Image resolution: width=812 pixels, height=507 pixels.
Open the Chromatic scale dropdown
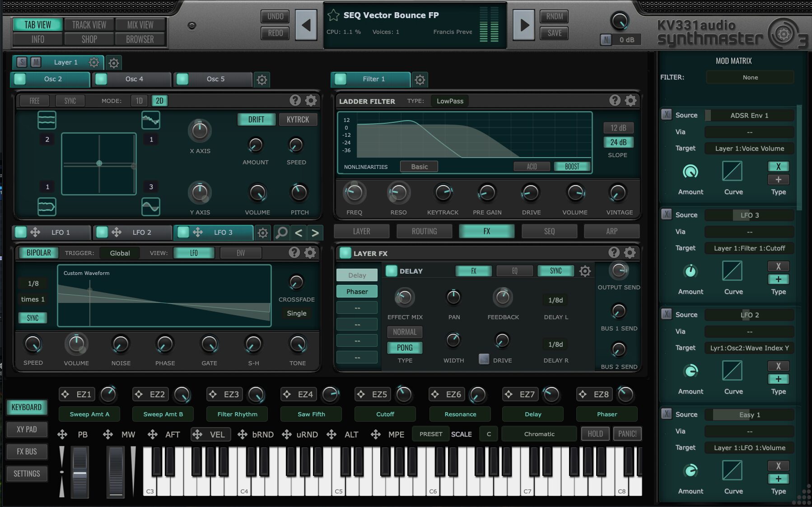coord(539,434)
